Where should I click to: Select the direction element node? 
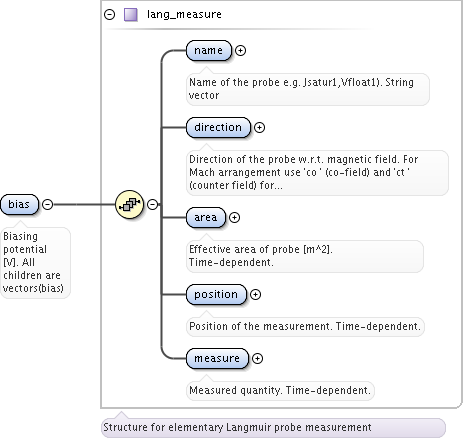point(218,127)
